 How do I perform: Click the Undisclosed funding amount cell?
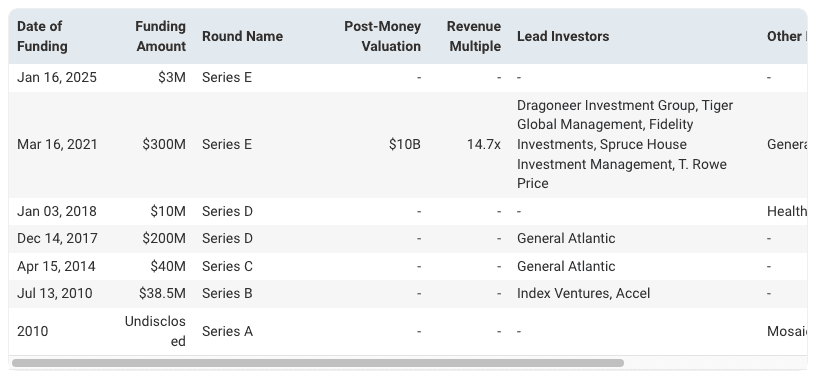point(155,331)
